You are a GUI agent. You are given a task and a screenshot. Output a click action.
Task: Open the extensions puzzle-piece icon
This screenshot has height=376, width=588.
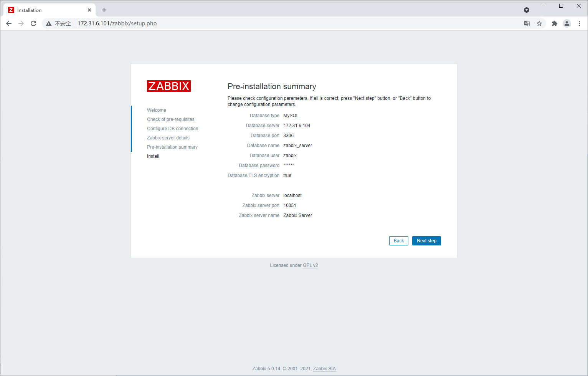pos(554,23)
